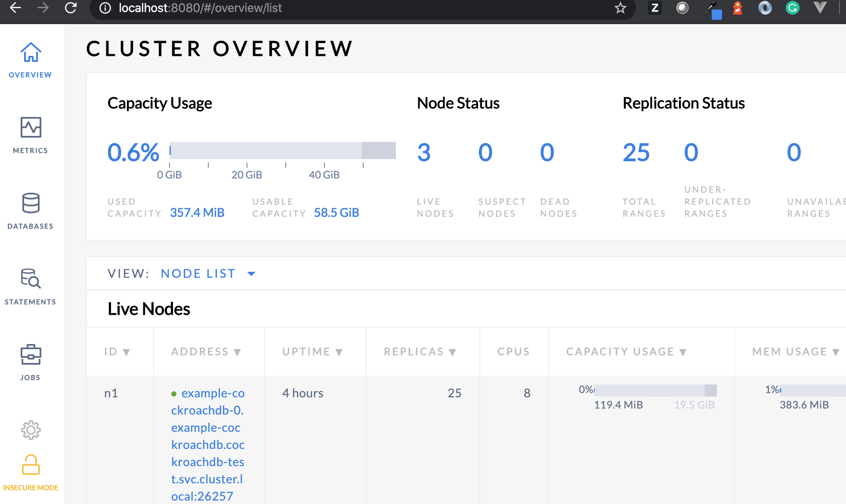
Task: Click the 119.4 MiB capacity value
Action: click(618, 405)
